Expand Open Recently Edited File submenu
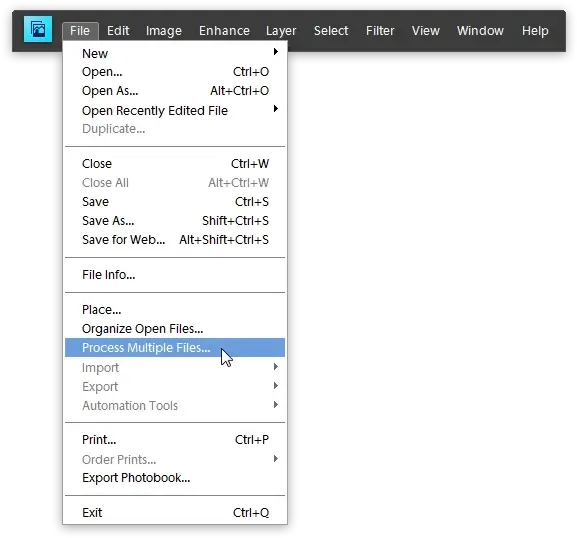The image size is (577, 538). pyautogui.click(x=175, y=110)
